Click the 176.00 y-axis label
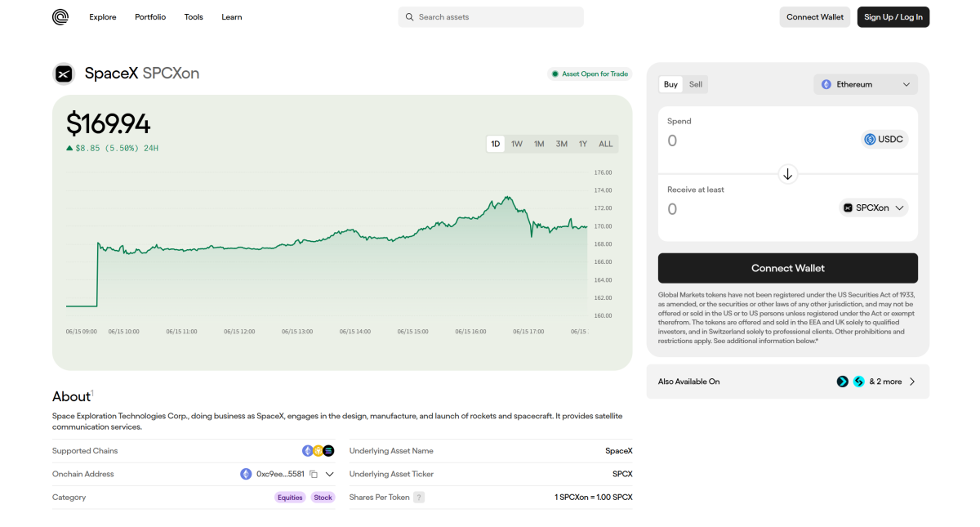The image size is (980, 527). click(603, 173)
